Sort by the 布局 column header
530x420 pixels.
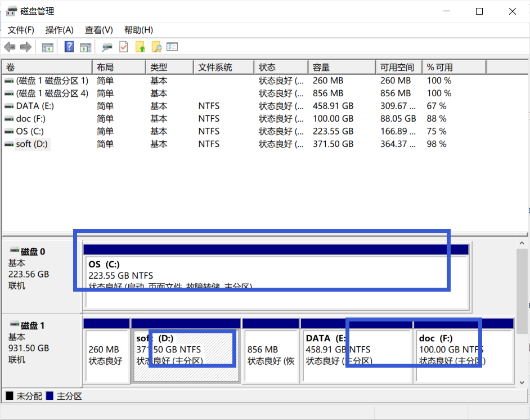click(119, 68)
